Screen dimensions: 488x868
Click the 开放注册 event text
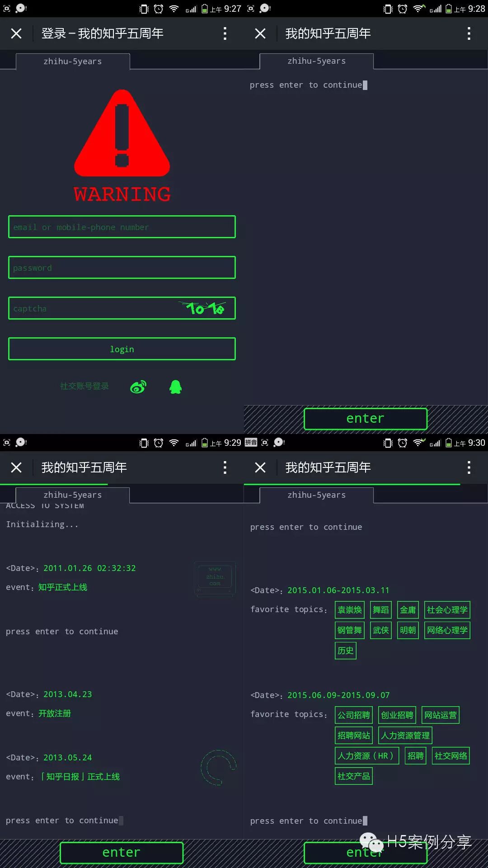click(55, 713)
